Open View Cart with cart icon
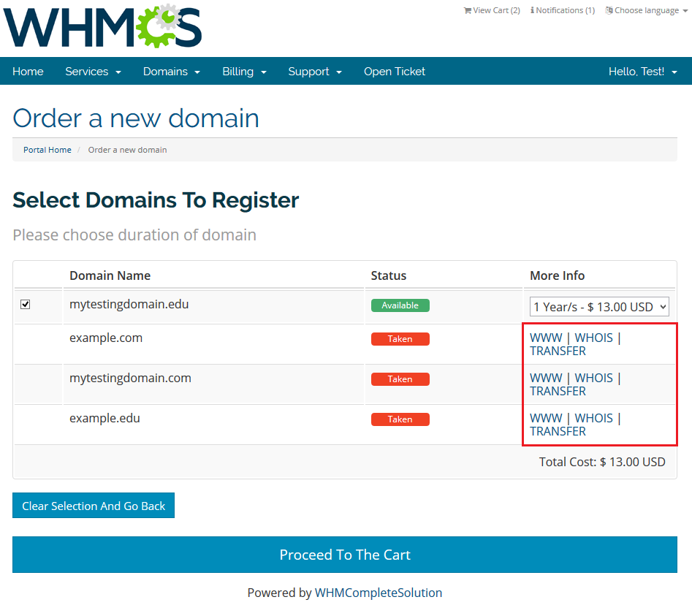This screenshot has height=616, width=692. pos(492,10)
